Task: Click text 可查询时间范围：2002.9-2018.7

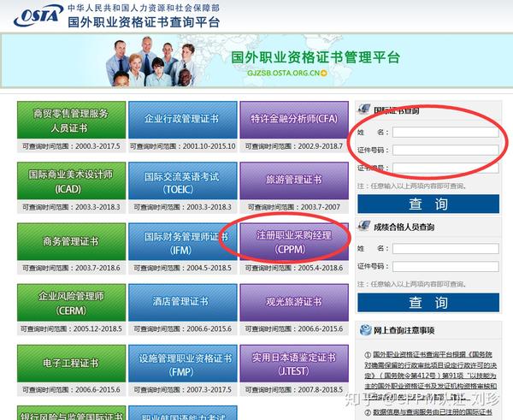Action: (x=294, y=146)
